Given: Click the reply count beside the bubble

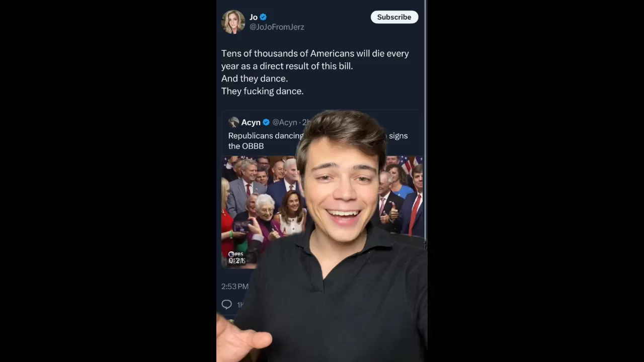Looking at the screenshot, I should [x=240, y=305].
